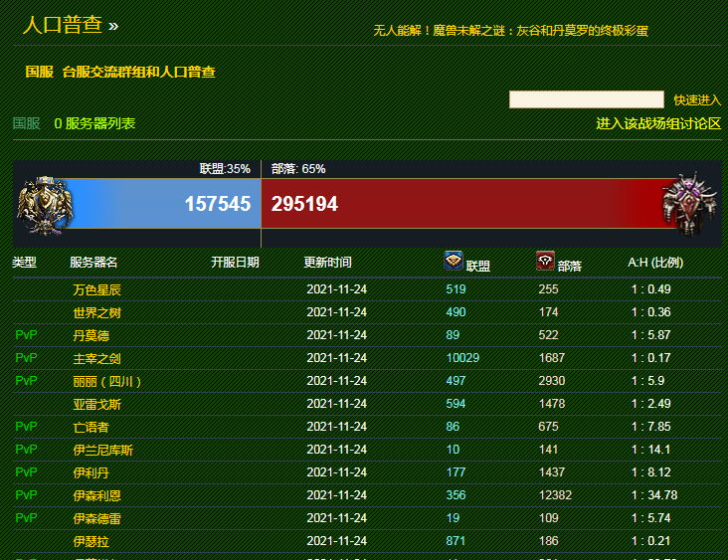Image resolution: width=728 pixels, height=560 pixels.
Task: Click the 部落: 65% percentage label
Action: click(298, 168)
